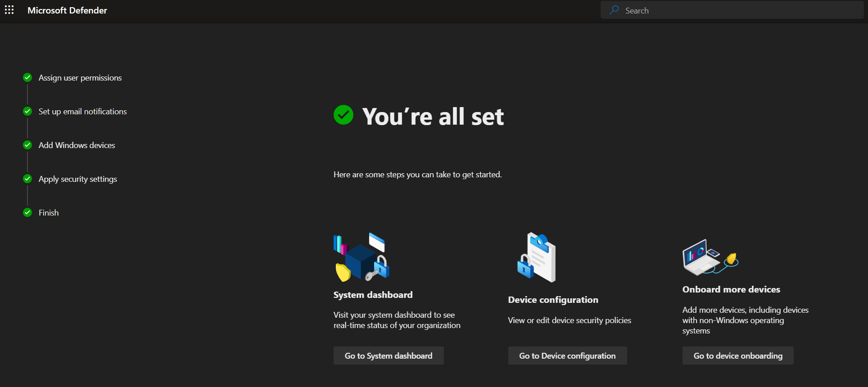
Task: Click the Add Windows devices checkmark icon
Action: [27, 145]
